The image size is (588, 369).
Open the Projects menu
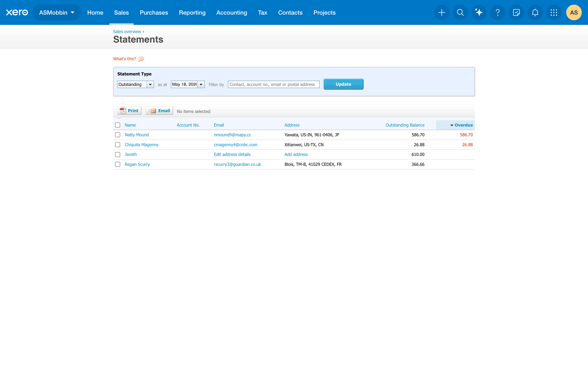coord(324,13)
